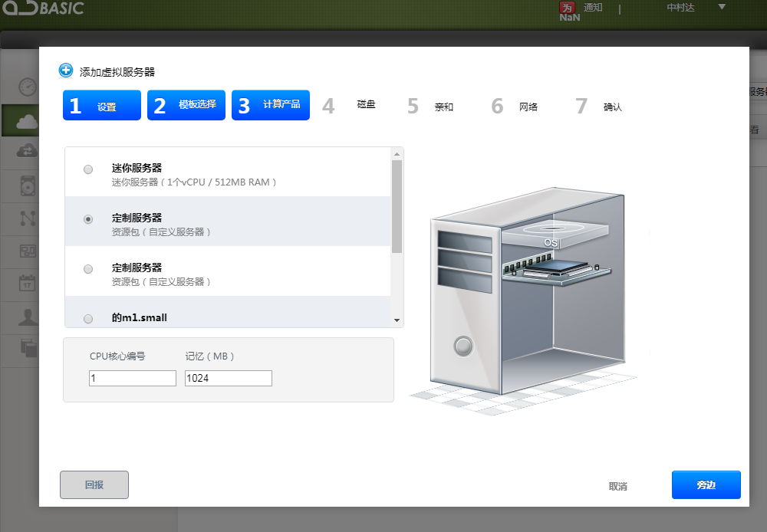Select the first 定制服务器 radio button
The height and width of the screenshot is (532, 767).
click(88, 219)
